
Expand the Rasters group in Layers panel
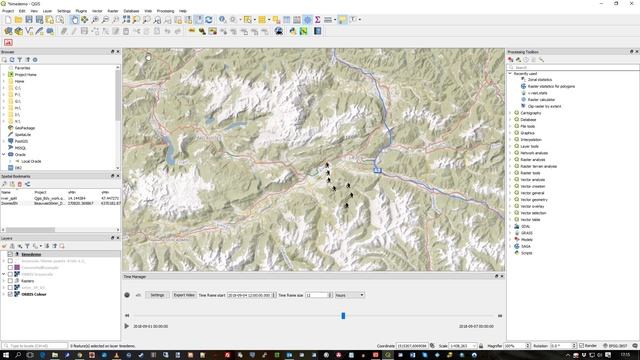(4, 281)
